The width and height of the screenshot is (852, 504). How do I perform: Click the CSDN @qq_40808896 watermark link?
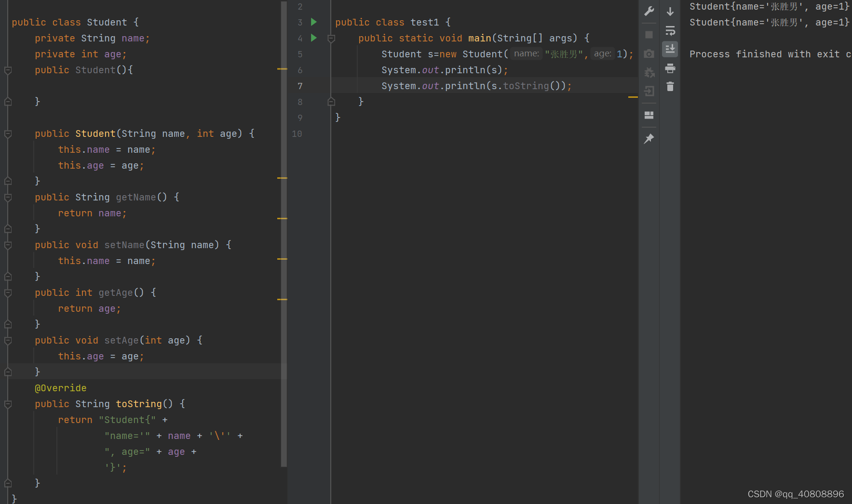click(795, 494)
